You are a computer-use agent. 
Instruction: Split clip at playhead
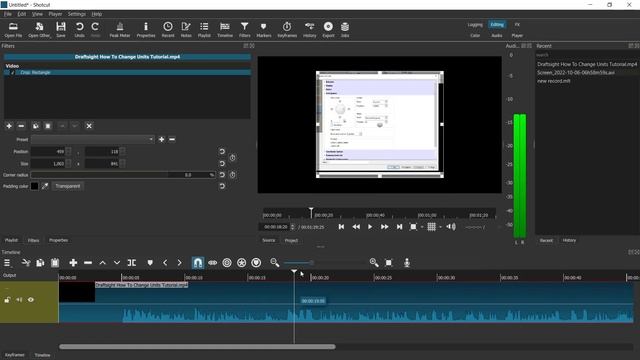[131, 263]
